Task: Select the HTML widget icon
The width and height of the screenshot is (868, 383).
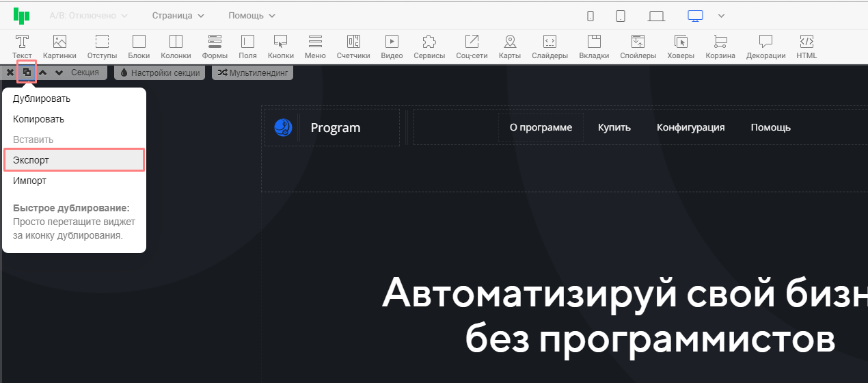Action: tap(806, 47)
